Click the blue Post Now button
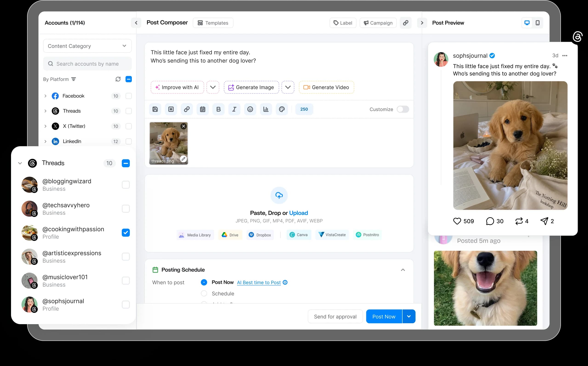This screenshot has width=588, height=366. click(x=384, y=316)
